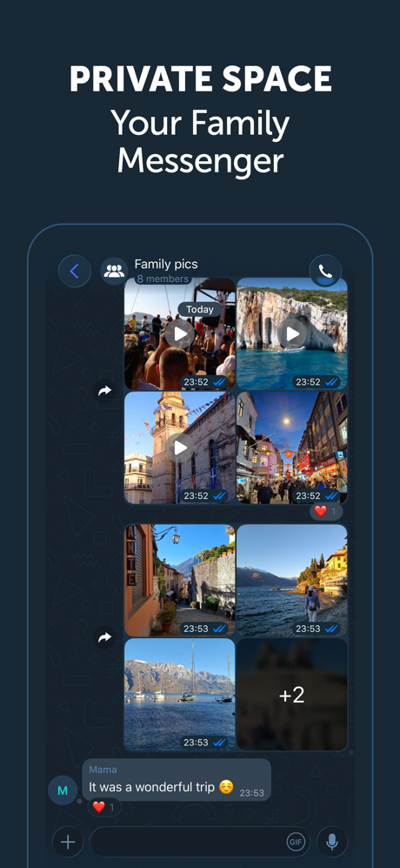Viewport: 400px width, 868px height.
Task: Focus the message input field
Action: 200,842
